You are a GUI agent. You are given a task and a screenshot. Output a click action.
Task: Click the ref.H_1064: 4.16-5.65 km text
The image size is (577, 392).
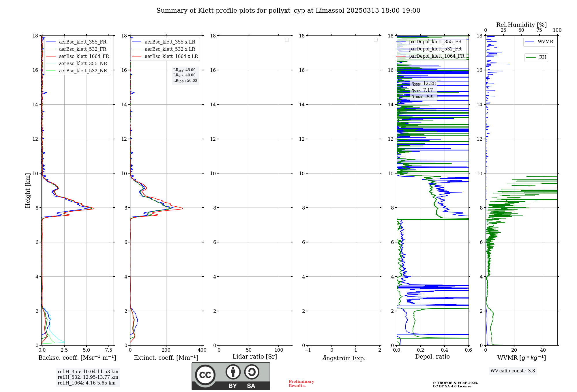[x=87, y=383]
